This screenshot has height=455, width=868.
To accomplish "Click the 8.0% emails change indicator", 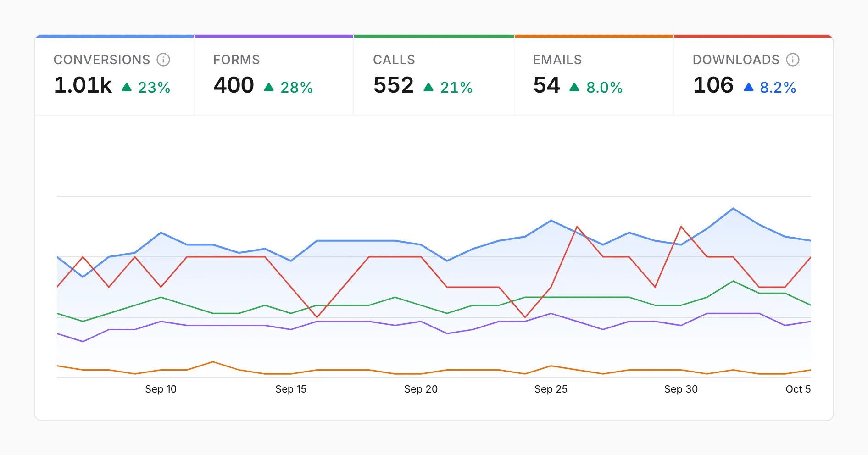I will [596, 87].
